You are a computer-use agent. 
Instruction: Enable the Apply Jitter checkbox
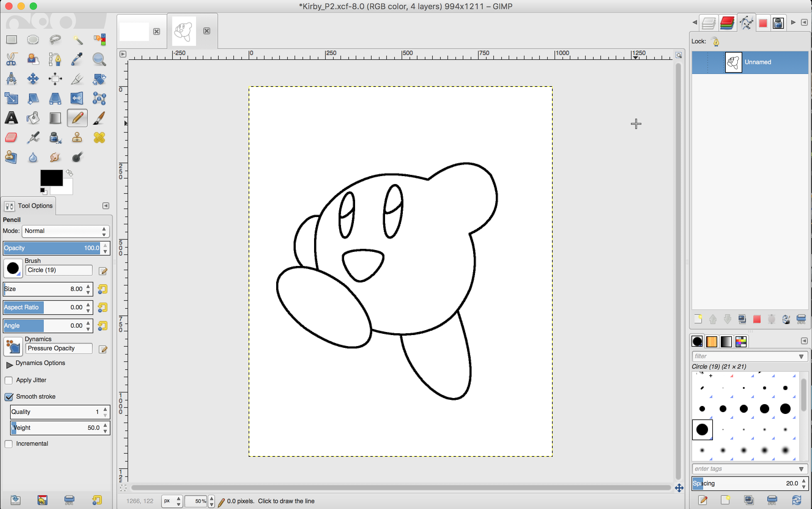9,380
